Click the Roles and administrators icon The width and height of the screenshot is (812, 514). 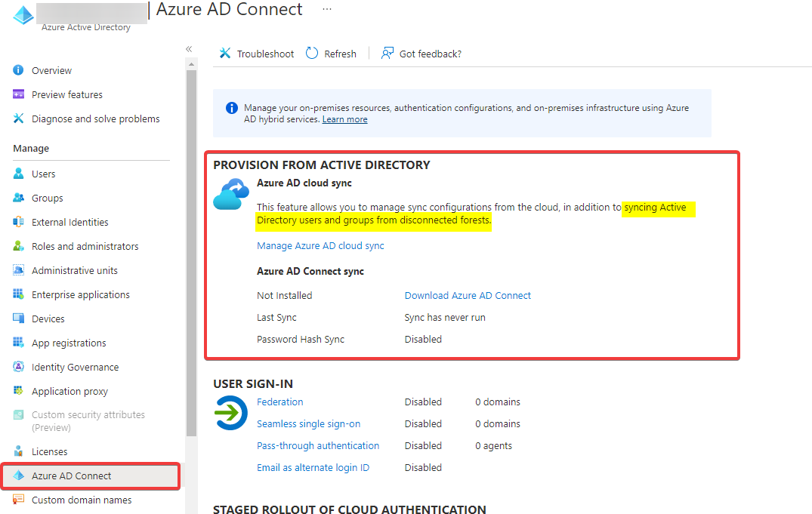pyautogui.click(x=18, y=246)
